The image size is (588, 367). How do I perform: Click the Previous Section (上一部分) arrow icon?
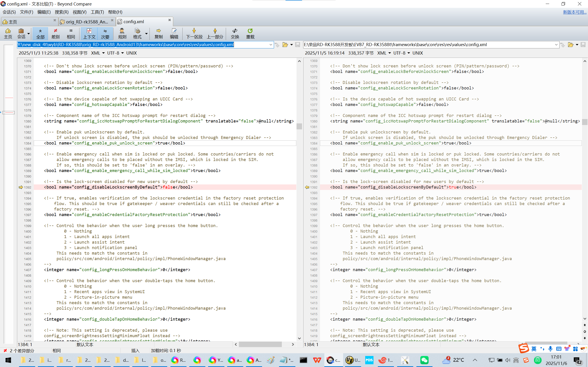pyautogui.click(x=215, y=31)
